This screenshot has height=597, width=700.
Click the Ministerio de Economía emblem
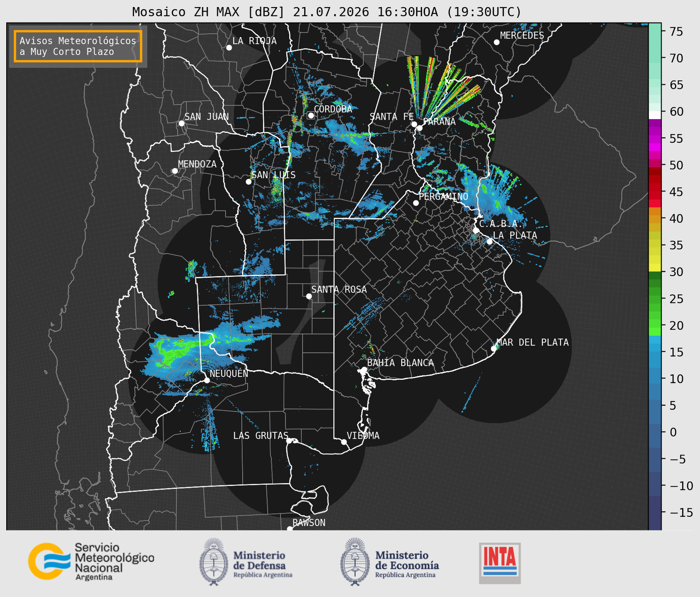pyautogui.click(x=355, y=562)
